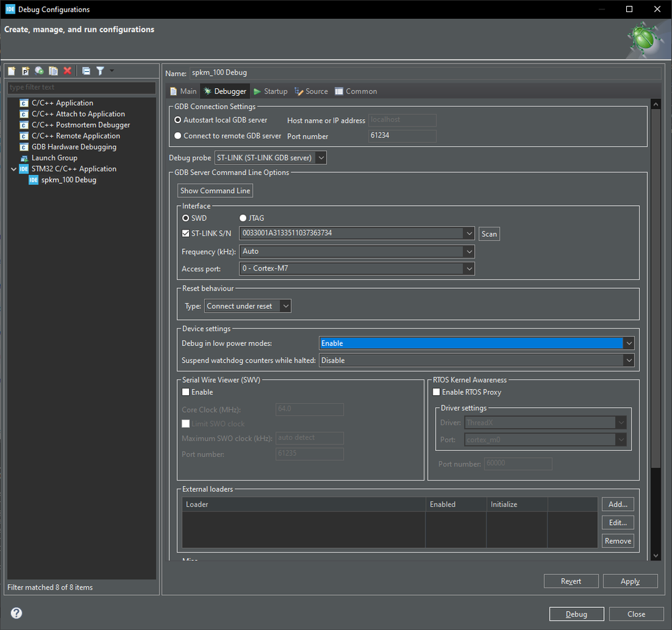The height and width of the screenshot is (630, 672).
Task: Click the Enabled column header
Action: (x=456, y=504)
